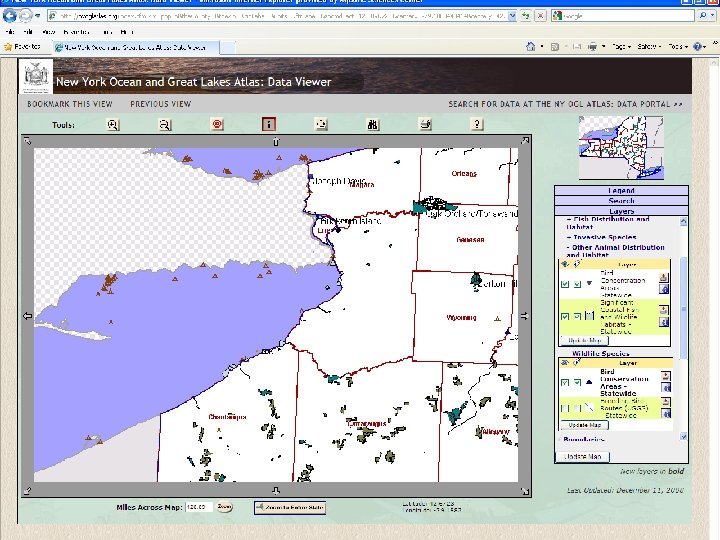
Task: Click Update Map under Wildlife Species
Action: tap(585, 425)
